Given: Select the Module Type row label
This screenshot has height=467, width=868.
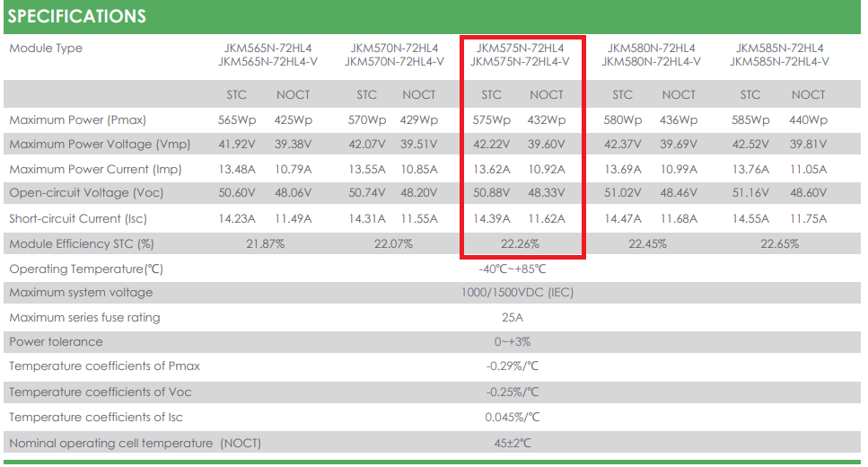Looking at the screenshot, I should (x=46, y=48).
